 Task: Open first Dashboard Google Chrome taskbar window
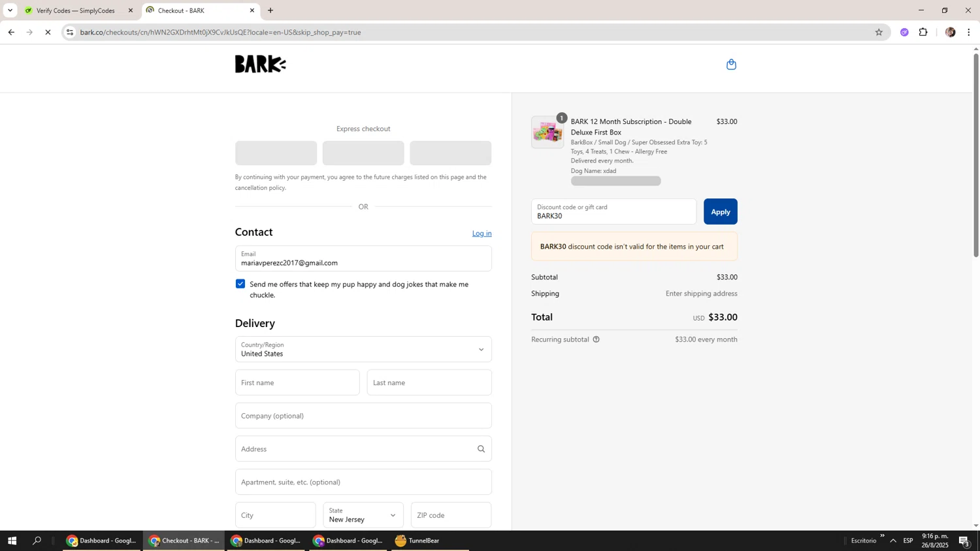click(x=101, y=541)
